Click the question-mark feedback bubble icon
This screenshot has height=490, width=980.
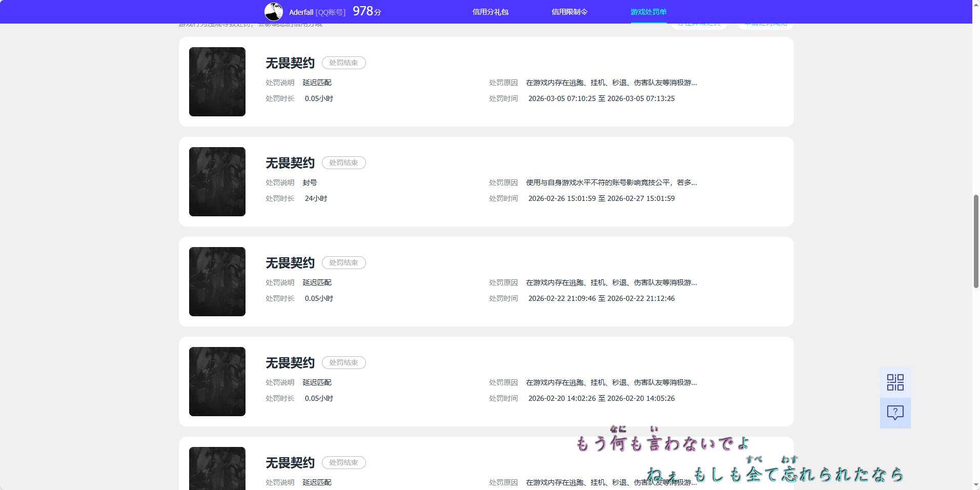[894, 413]
